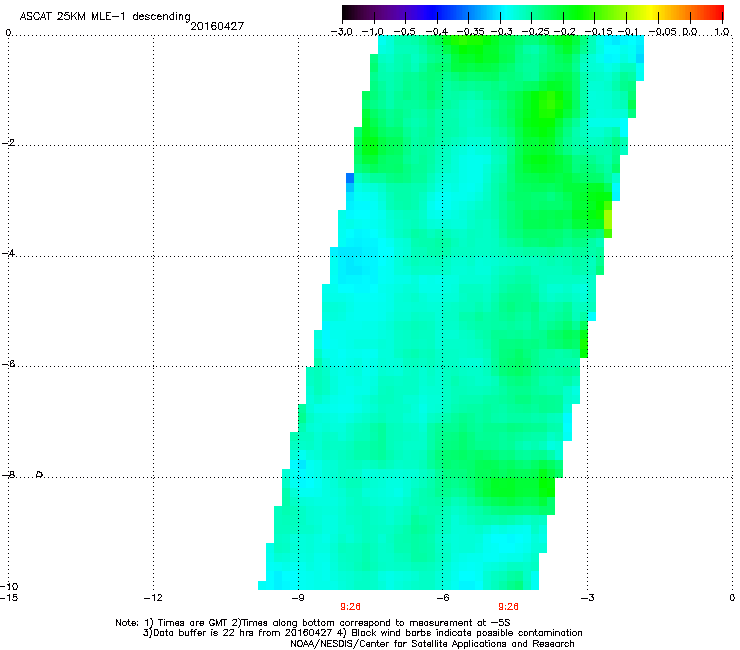Click the yellow-green pixel on swath edge
This screenshot has height=650, width=740.
608,219
